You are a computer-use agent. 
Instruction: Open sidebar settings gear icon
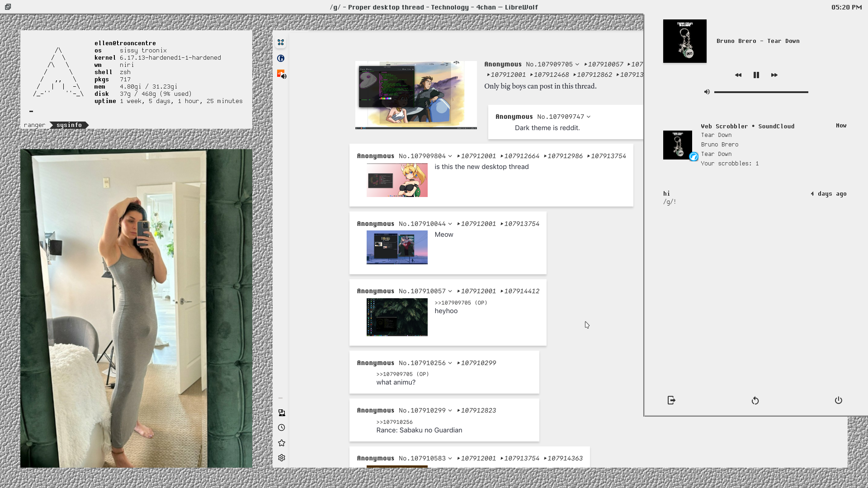(282, 458)
